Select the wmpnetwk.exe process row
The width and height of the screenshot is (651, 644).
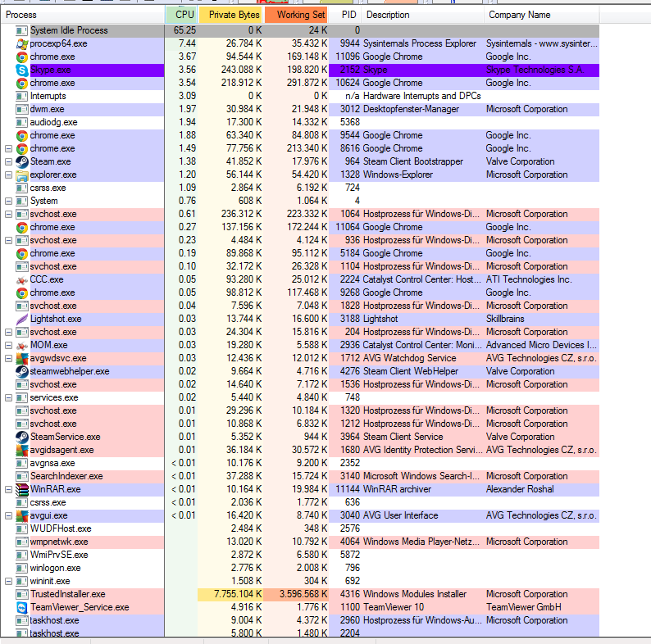(x=300, y=542)
